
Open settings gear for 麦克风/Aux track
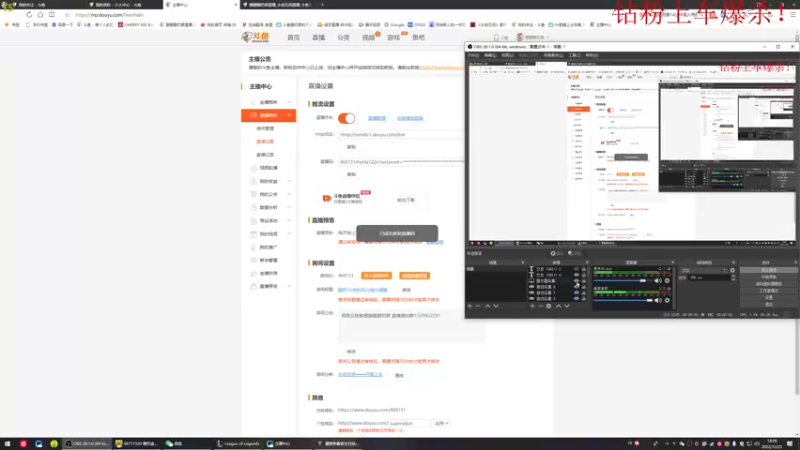tap(667, 281)
